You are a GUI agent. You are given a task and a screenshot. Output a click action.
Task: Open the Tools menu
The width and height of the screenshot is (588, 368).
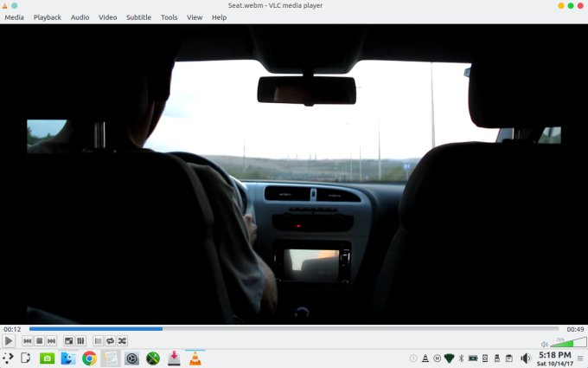point(169,17)
